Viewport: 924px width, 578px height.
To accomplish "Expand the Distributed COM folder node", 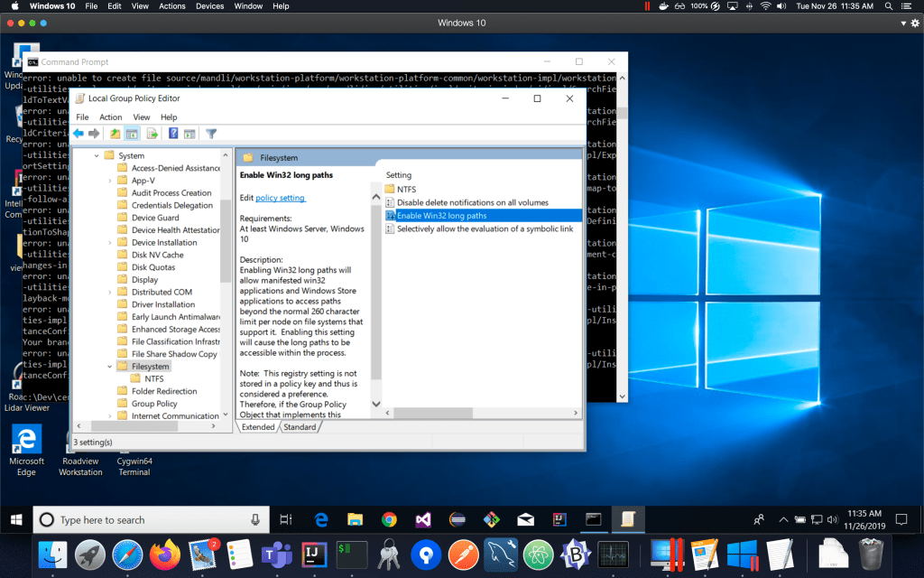I will [x=110, y=293].
